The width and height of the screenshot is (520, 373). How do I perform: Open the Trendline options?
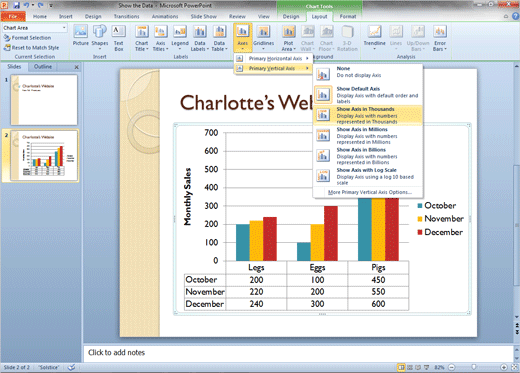[374, 38]
